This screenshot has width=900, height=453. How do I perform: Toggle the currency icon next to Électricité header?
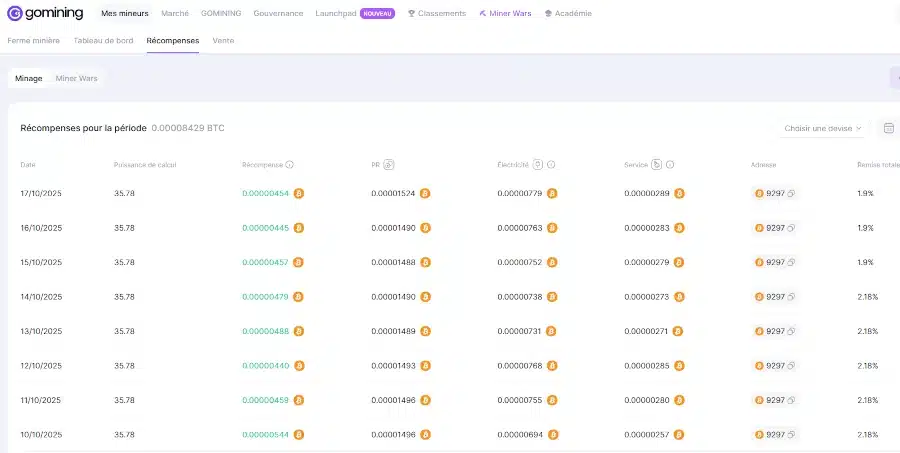click(x=538, y=165)
